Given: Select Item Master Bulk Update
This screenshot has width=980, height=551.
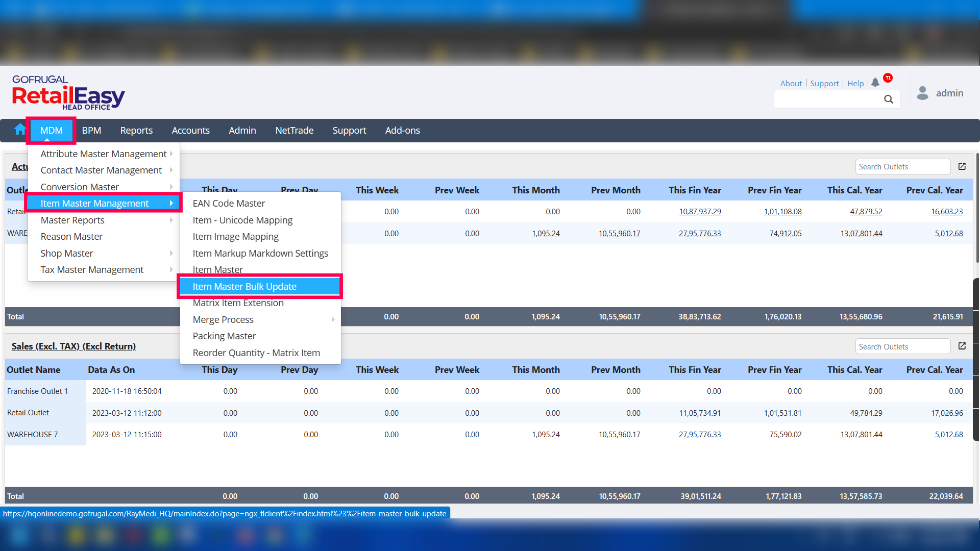Looking at the screenshot, I should 244,286.
